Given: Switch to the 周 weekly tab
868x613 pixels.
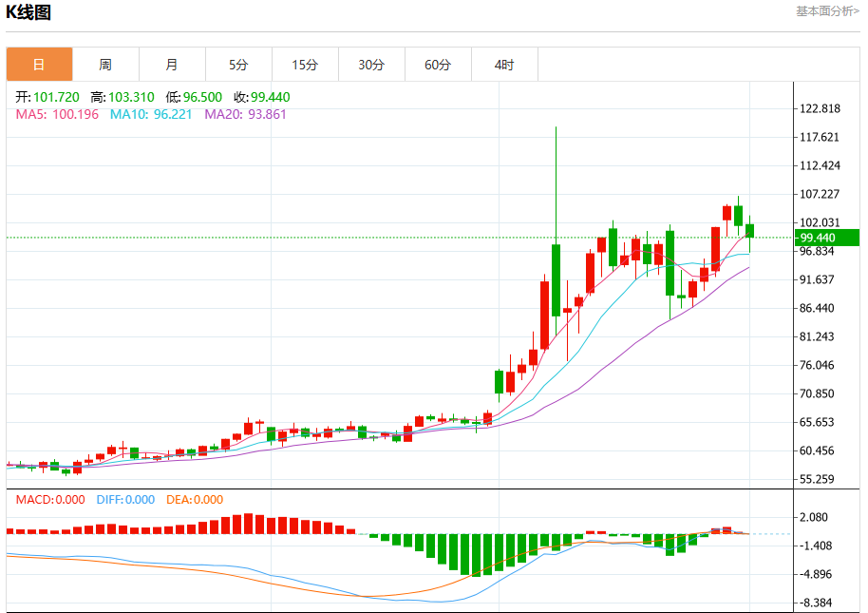Looking at the screenshot, I should pyautogui.click(x=105, y=65).
